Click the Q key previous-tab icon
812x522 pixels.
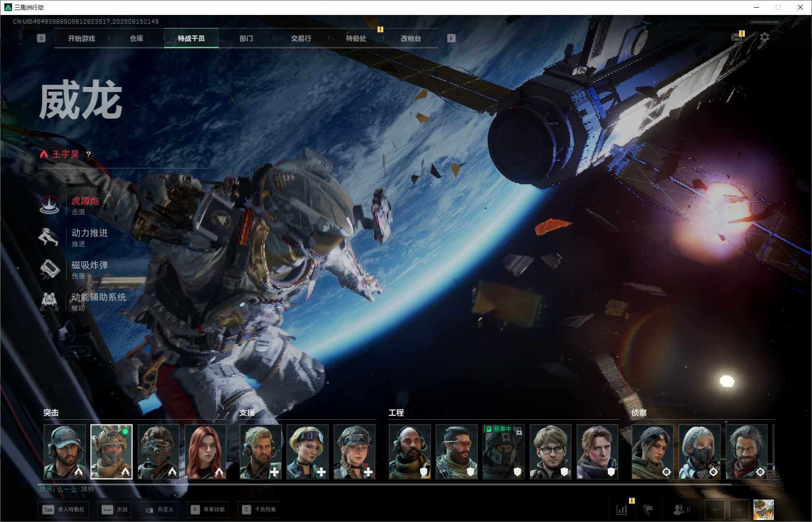click(x=41, y=38)
